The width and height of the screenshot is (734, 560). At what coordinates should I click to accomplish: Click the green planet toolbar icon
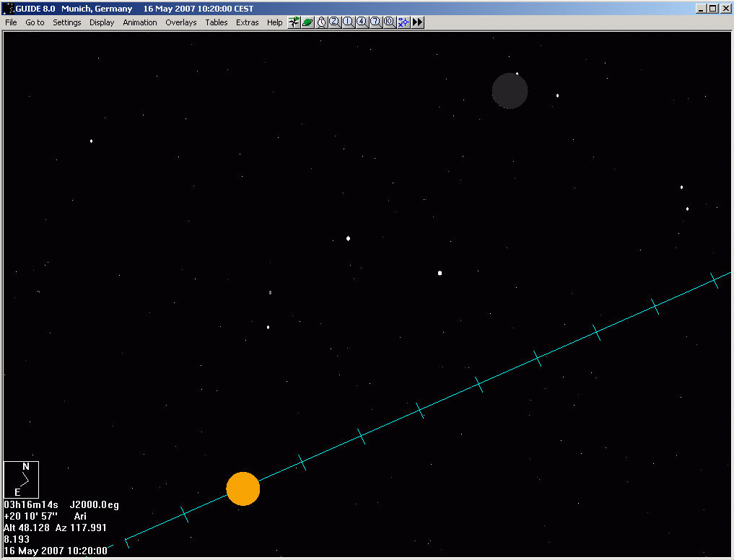coord(307,22)
